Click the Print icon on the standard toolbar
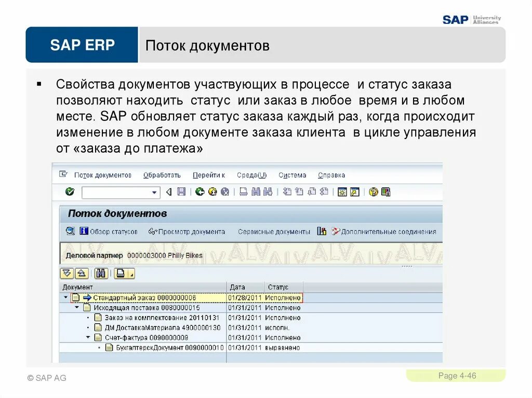Viewport: 532px width, 398px height. coord(243,193)
